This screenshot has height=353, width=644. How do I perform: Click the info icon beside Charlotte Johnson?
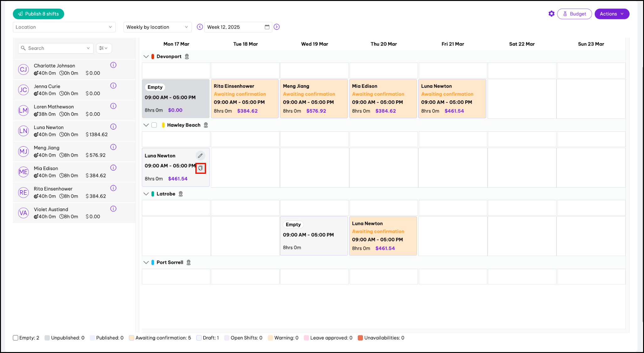113,65
